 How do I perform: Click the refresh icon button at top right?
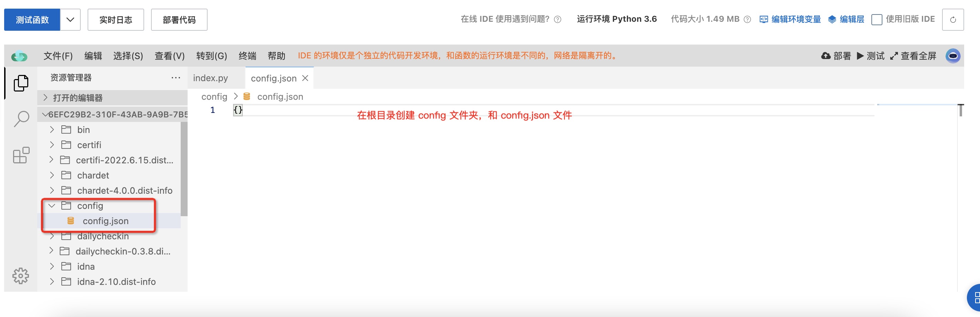(x=953, y=19)
